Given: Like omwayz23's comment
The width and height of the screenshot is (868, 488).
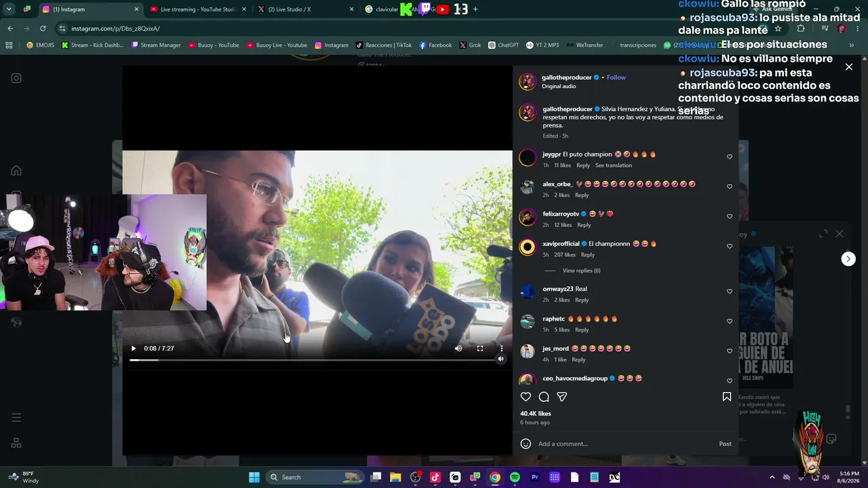Looking at the screenshot, I should pos(730,291).
